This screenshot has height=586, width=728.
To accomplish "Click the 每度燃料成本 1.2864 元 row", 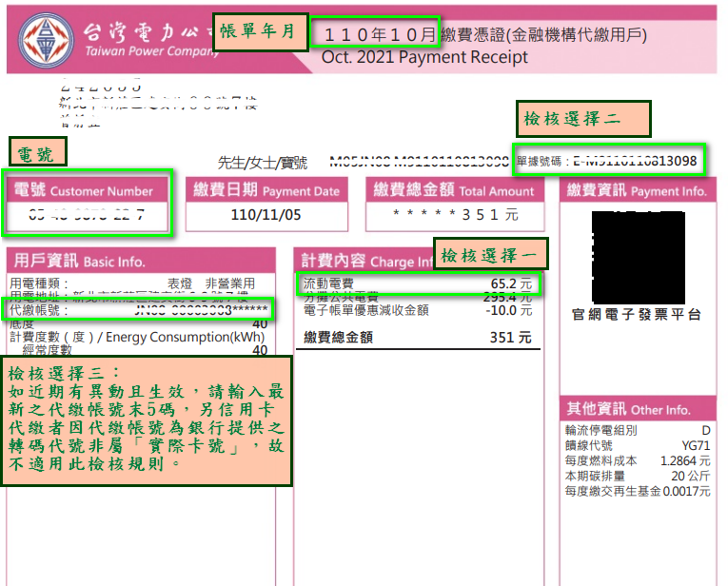I will tap(638, 460).
